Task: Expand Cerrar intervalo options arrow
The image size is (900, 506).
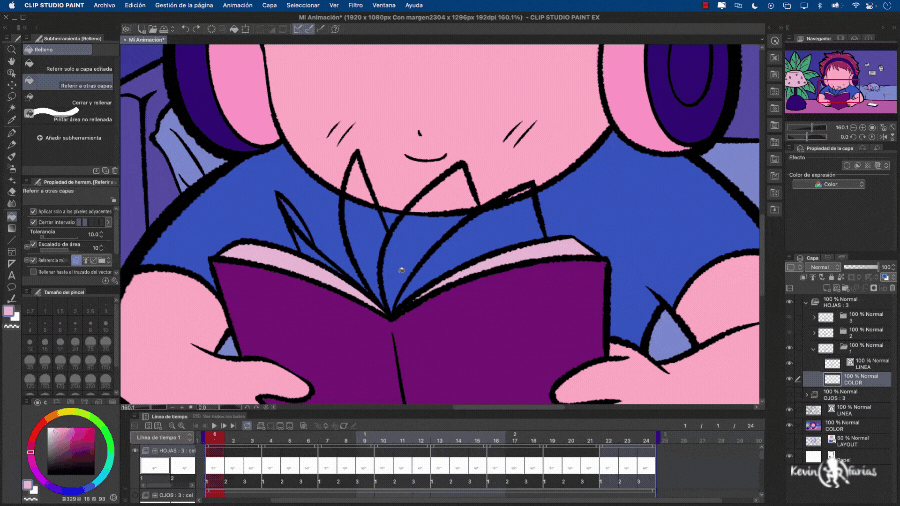Action: [108, 222]
